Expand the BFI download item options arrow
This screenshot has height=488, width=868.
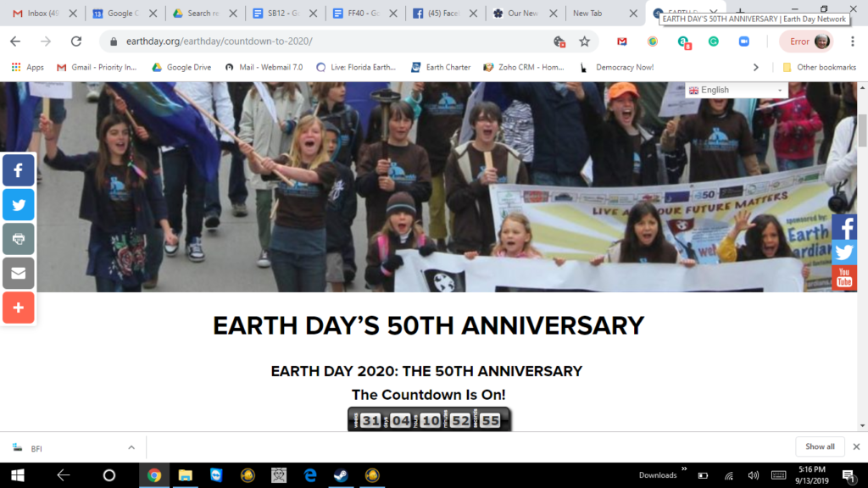tap(131, 447)
